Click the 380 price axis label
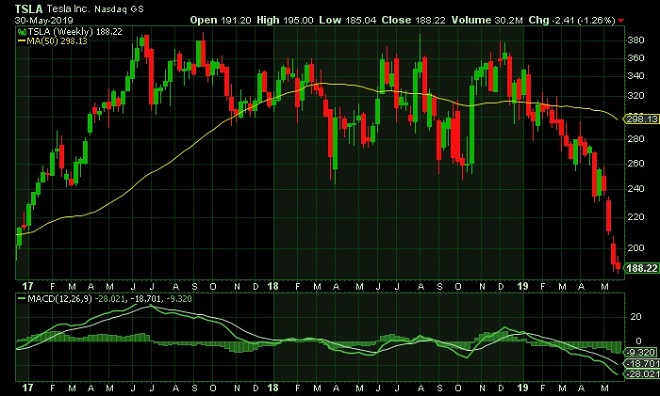 click(x=636, y=40)
